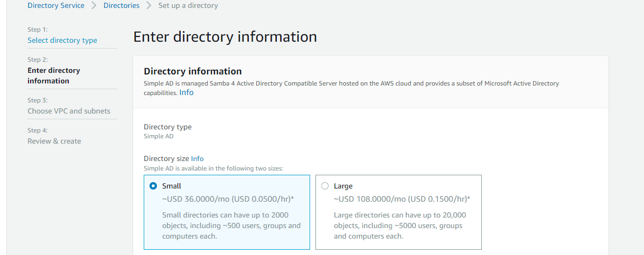The height and width of the screenshot is (255, 644).
Task: Select the Small directory size radio button
Action: coord(153,186)
